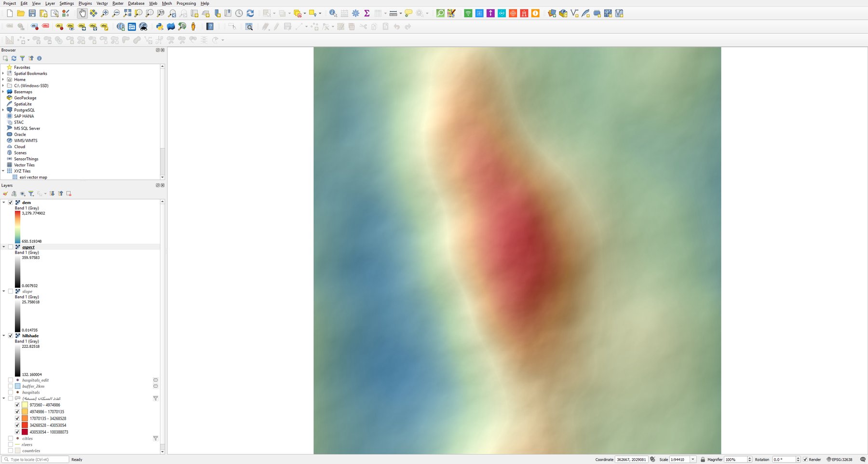868x464 pixels.
Task: Uncheck the dem layer visibility
Action: [x=11, y=203]
